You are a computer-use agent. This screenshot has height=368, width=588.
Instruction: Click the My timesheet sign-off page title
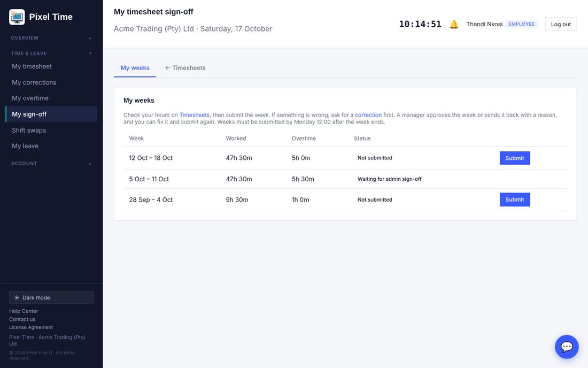pos(153,12)
